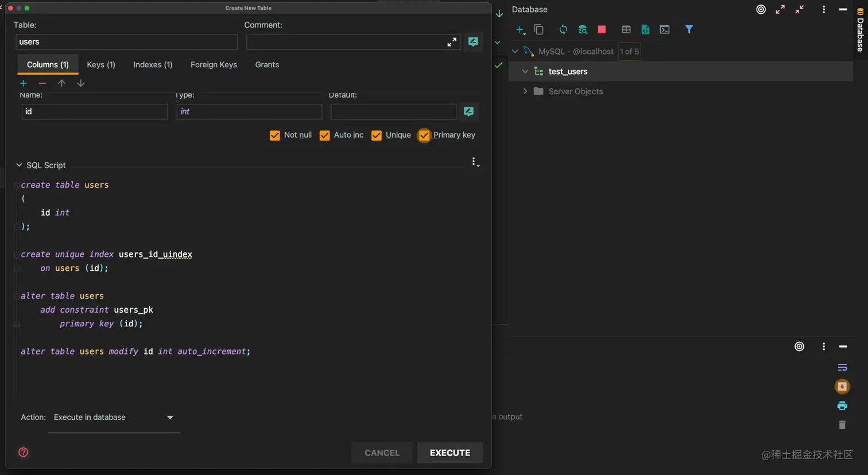Screen dimensions: 868x475
Task: Open Database panel options menu
Action: (824, 9)
